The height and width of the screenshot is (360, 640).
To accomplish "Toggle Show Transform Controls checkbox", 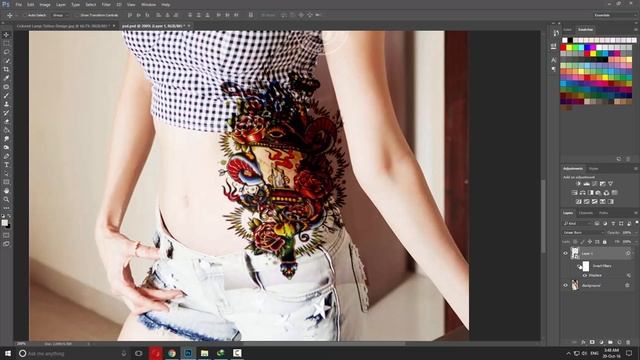I will tap(77, 15).
